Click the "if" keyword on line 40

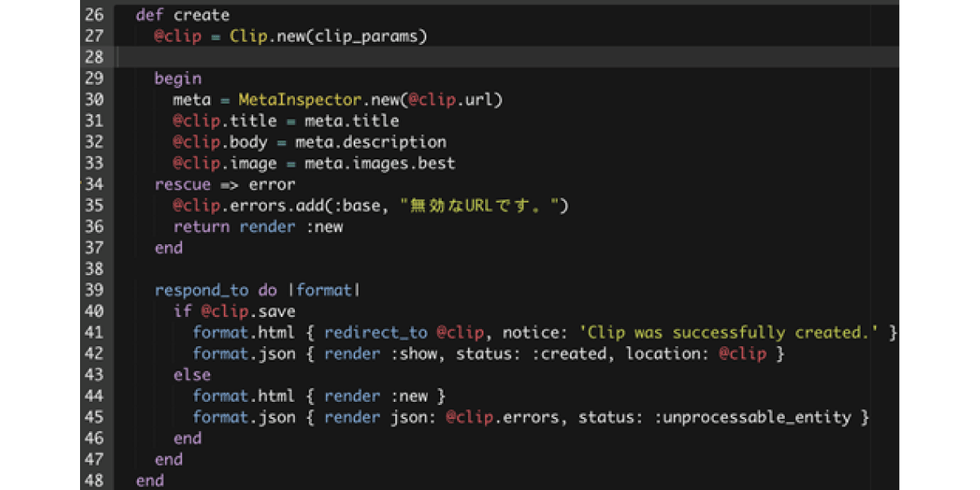[183, 312]
